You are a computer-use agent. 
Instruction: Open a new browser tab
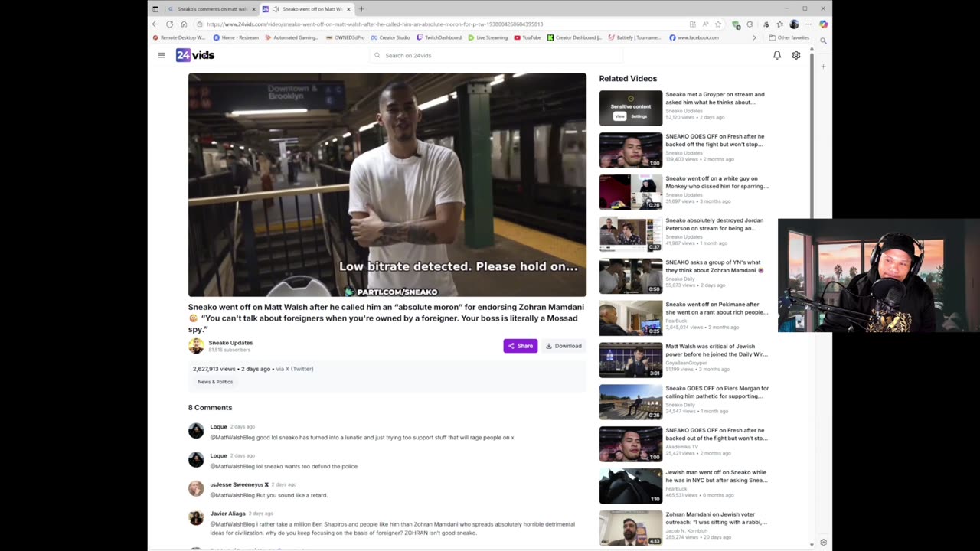coord(361,9)
